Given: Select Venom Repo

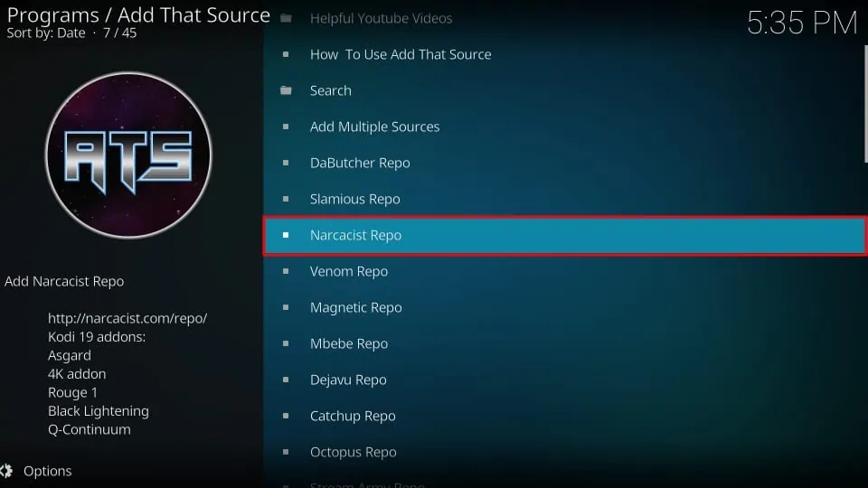Looking at the screenshot, I should point(564,271).
